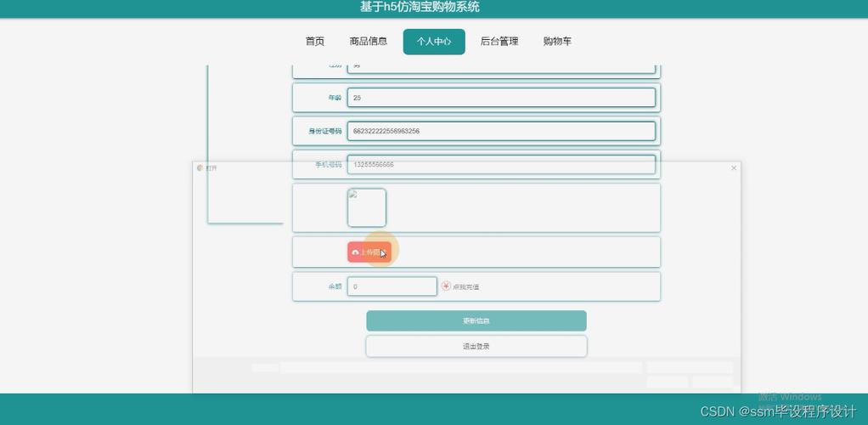Go to the 首页 nav tab
The image size is (868, 425).
tap(314, 42)
